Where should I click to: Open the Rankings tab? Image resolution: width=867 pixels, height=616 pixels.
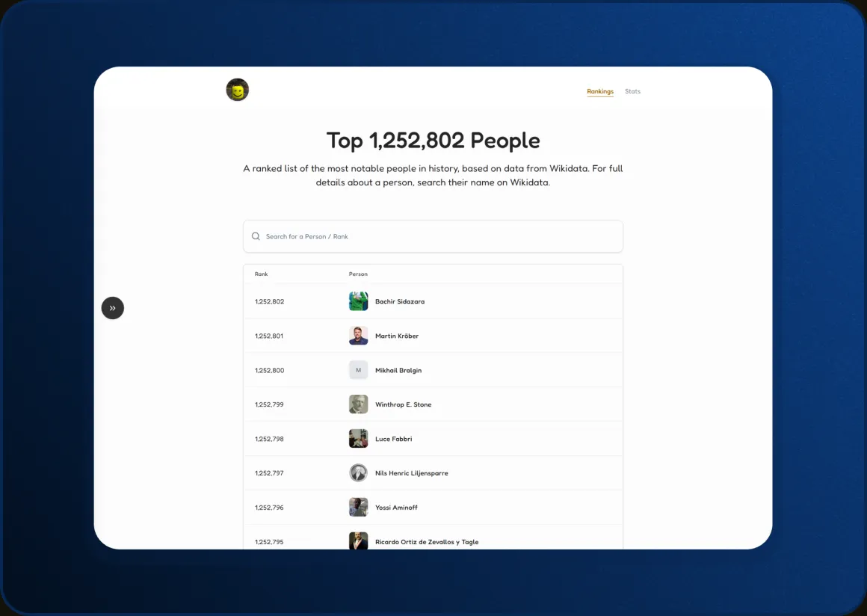tap(600, 91)
